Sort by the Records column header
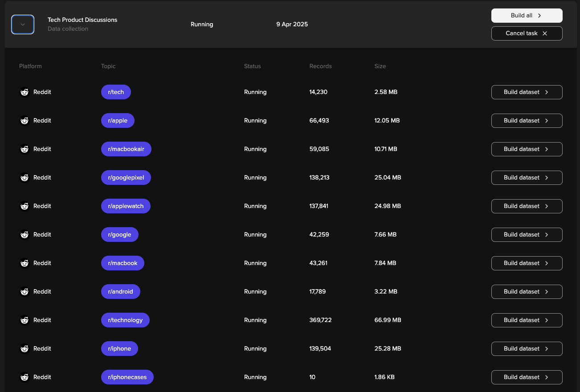This screenshot has height=392, width=580. (x=320, y=66)
